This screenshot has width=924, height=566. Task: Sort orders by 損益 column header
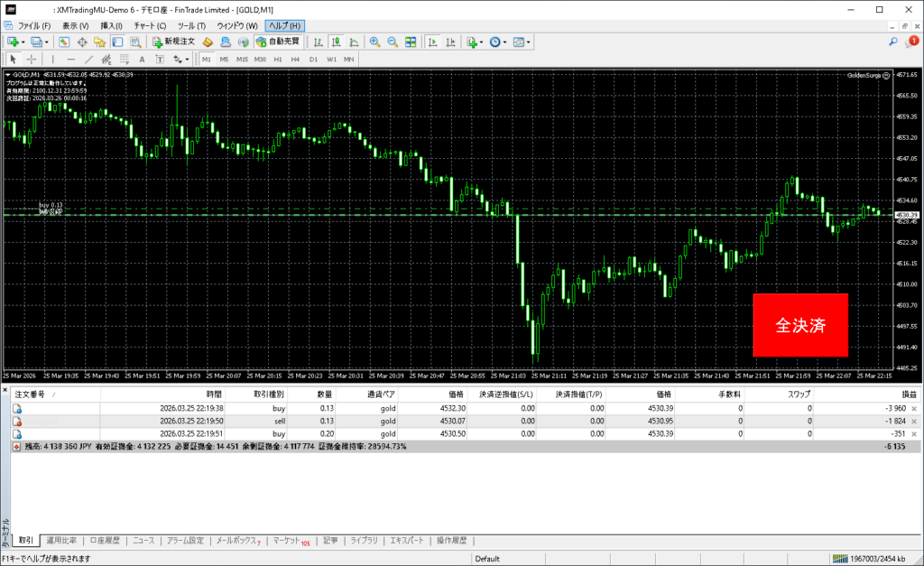(x=909, y=394)
